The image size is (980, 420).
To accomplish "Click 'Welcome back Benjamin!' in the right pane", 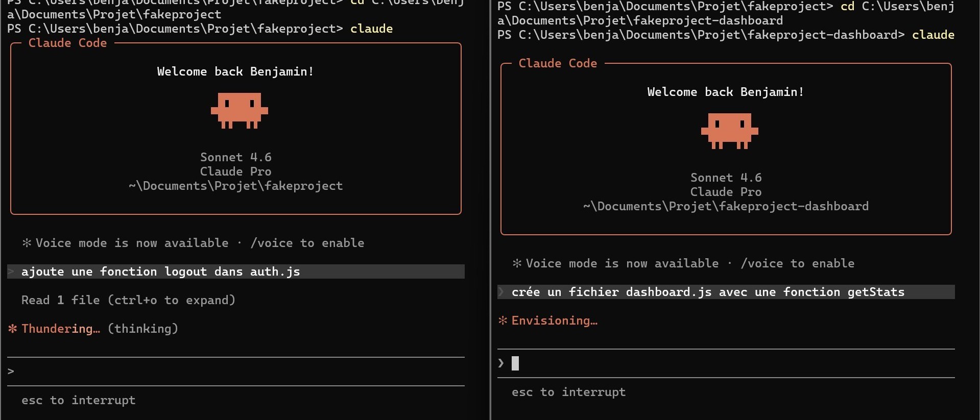I will (726, 92).
